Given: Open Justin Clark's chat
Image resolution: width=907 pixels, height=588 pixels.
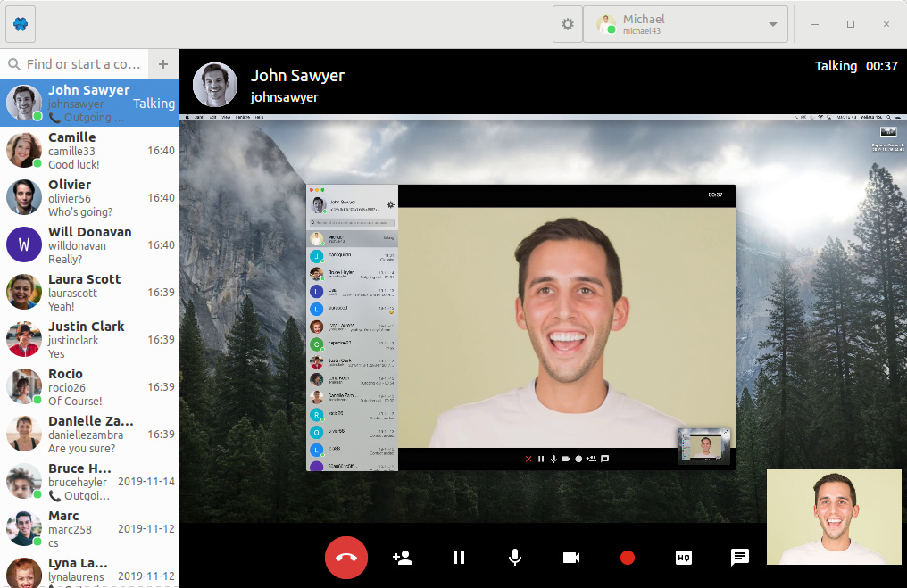Looking at the screenshot, I should 89,340.
